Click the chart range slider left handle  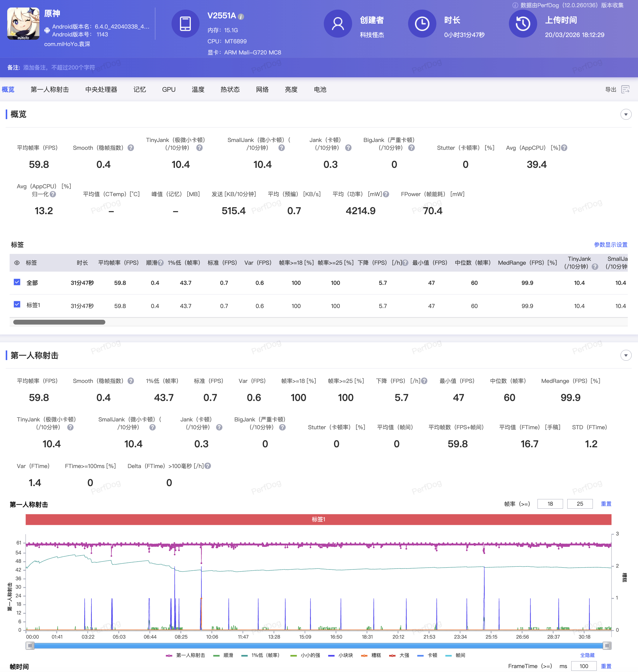30,646
